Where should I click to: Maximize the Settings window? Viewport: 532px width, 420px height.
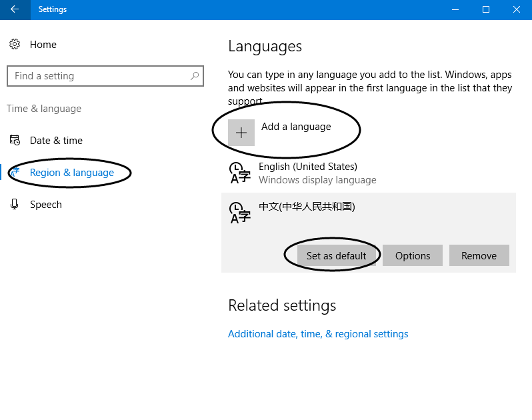point(486,9)
